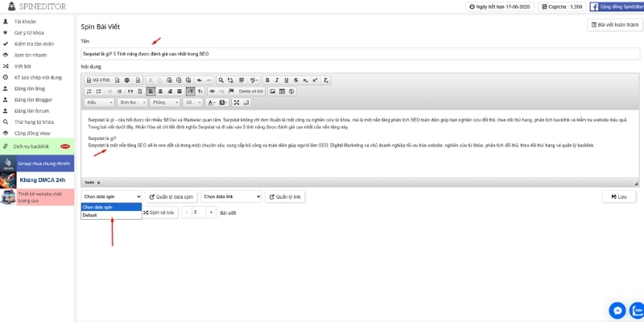This screenshot has height=322, width=644.
Task: Toggle bold formatting
Action: [267, 80]
